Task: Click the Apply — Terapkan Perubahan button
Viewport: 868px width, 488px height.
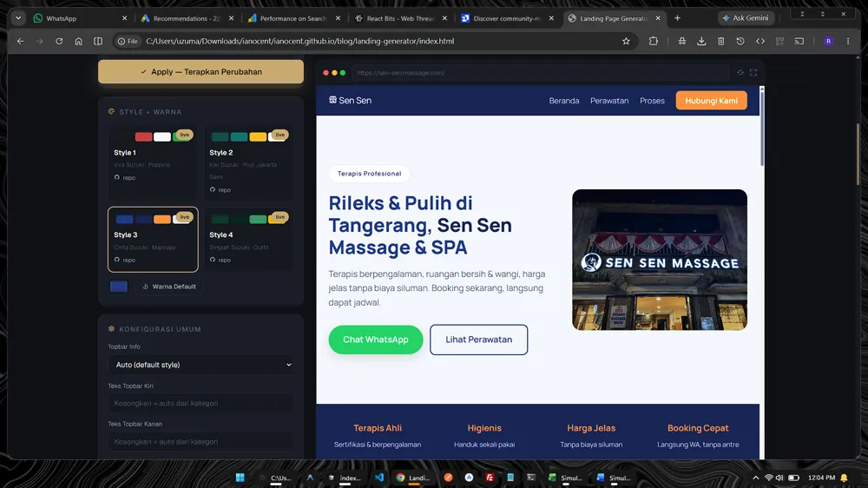Action: point(201,71)
